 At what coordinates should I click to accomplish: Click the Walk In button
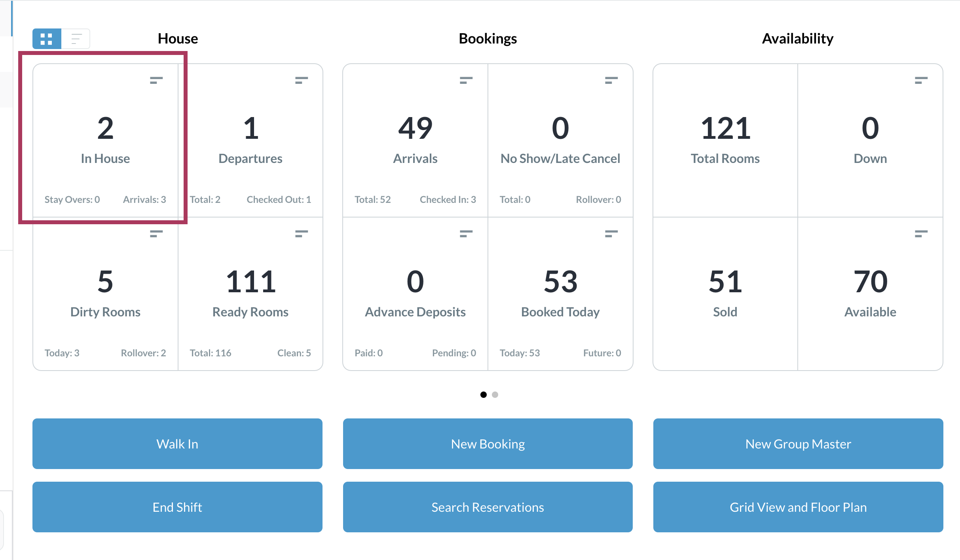[x=177, y=444]
